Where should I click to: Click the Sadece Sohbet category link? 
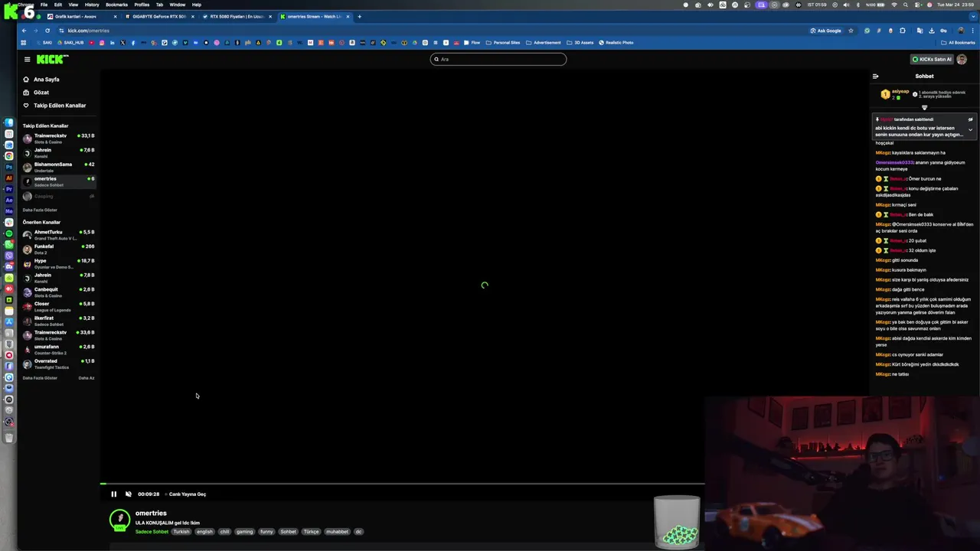point(152,532)
